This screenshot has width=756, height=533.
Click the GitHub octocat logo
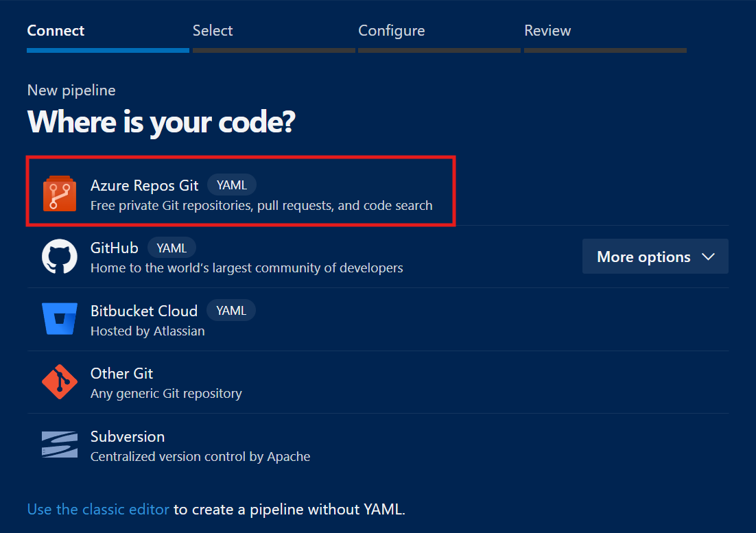tap(59, 257)
